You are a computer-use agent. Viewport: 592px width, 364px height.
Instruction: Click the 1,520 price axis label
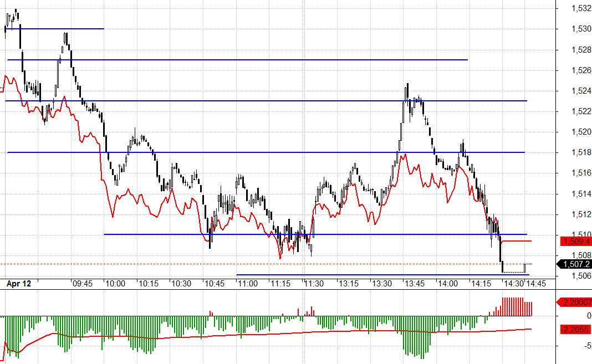click(580, 132)
